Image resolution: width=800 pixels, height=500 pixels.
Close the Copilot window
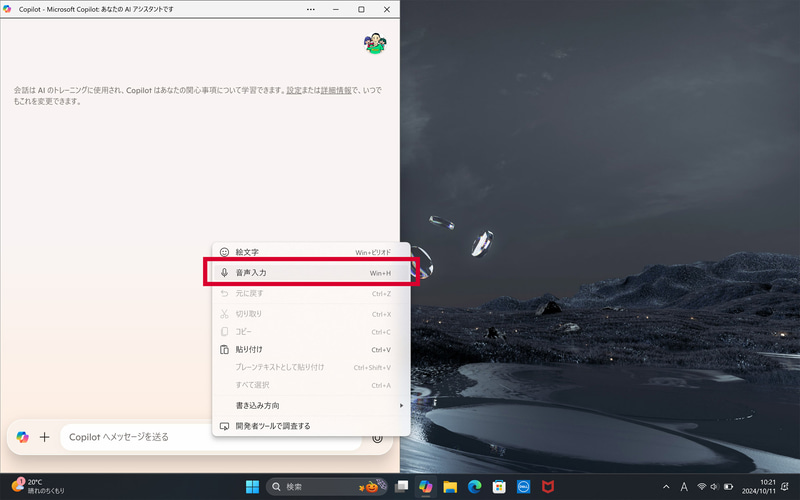click(387, 9)
